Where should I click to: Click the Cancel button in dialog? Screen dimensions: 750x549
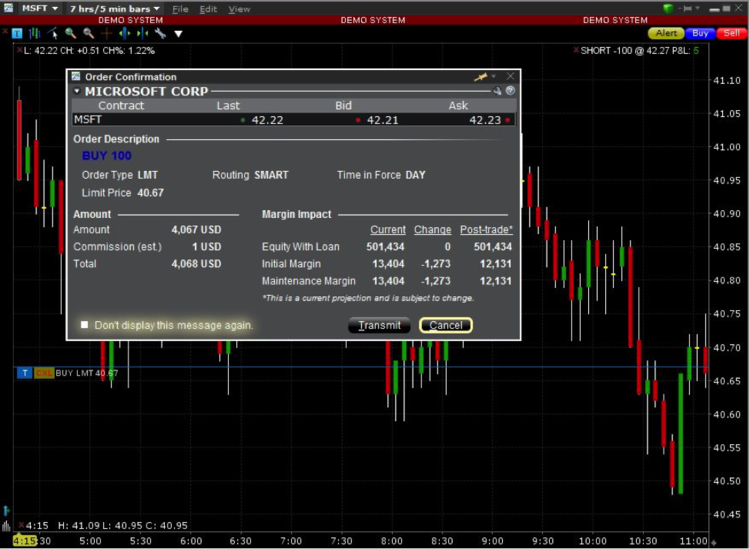[446, 325]
